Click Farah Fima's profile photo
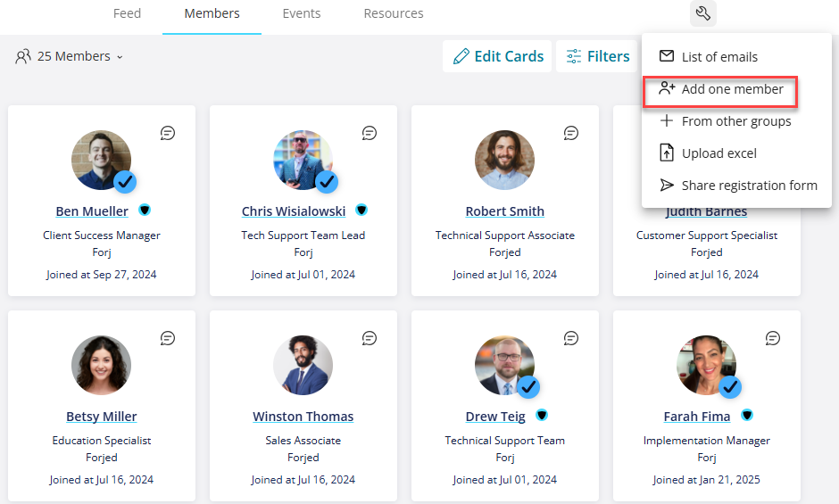This screenshot has width=839, height=504. coord(706,366)
